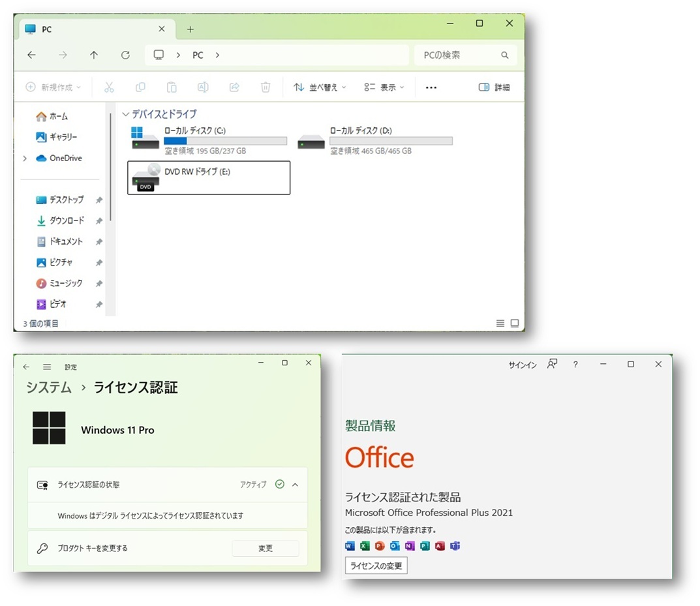Select the ローカル ディスク (C:) drive icon
Screen dimensions: 700x606
(x=145, y=138)
